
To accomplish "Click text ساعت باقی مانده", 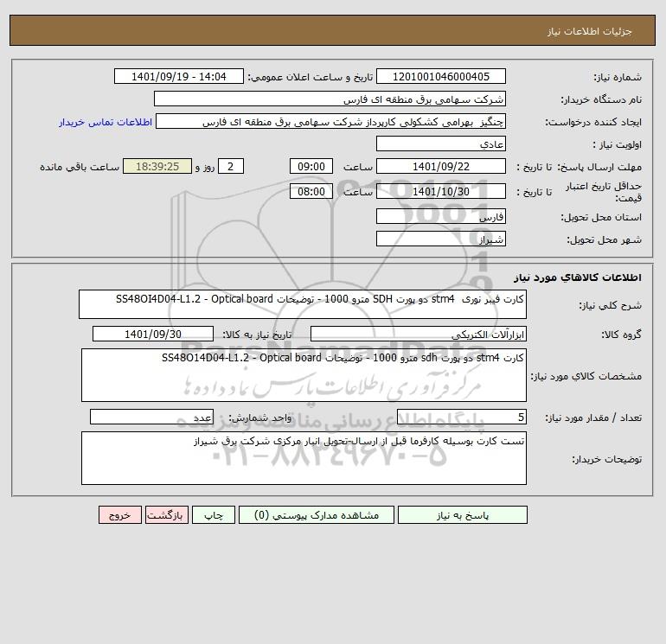I will [80, 167].
